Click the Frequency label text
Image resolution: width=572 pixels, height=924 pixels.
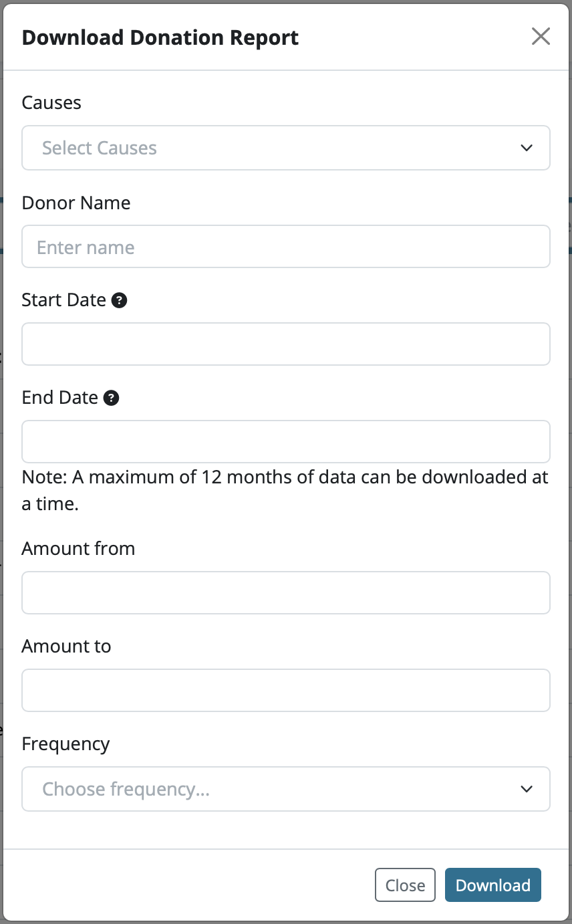click(x=65, y=743)
